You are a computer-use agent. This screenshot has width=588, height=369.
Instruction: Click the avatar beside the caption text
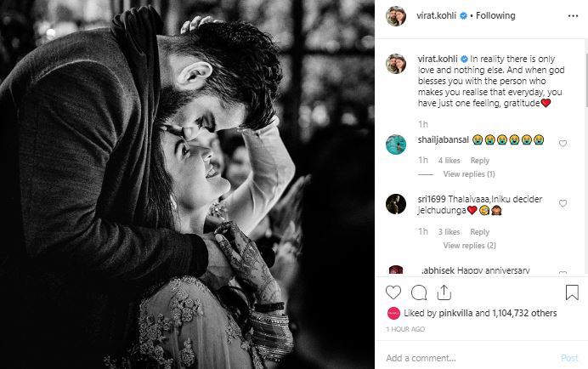pyautogui.click(x=394, y=64)
